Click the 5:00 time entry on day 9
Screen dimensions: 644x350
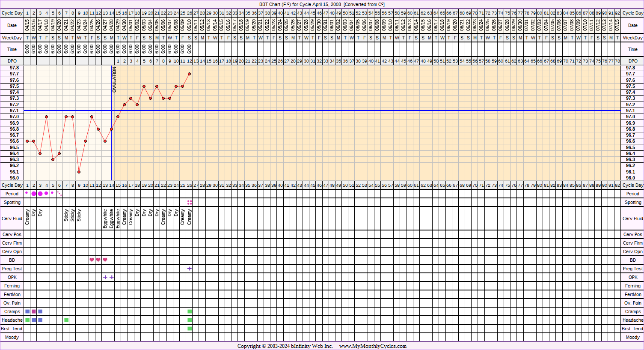79,49
